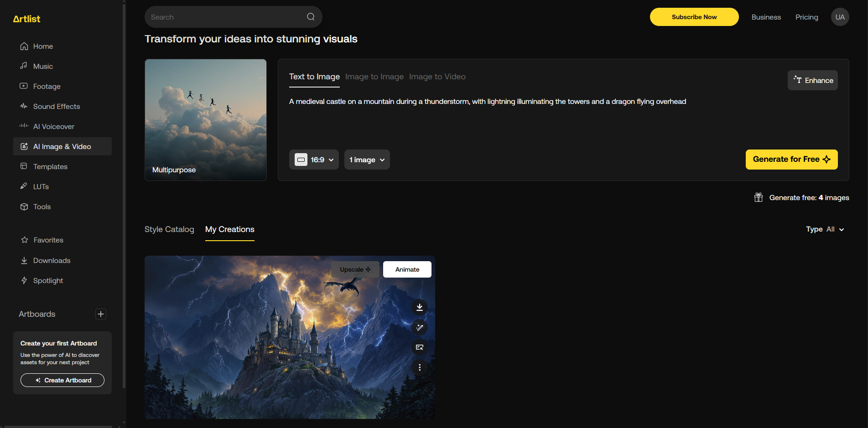This screenshot has width=868, height=428.
Task: Click the Artboards section label
Action: tap(37, 314)
